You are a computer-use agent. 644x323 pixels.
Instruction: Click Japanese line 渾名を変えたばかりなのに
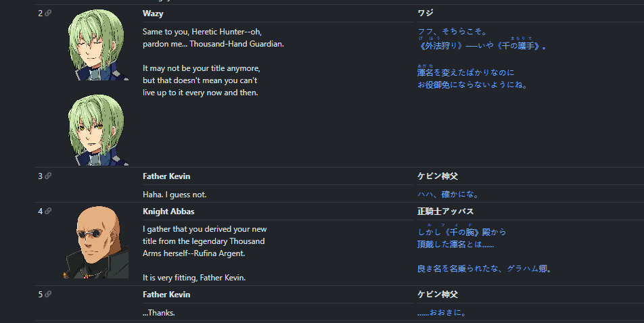tap(465, 73)
